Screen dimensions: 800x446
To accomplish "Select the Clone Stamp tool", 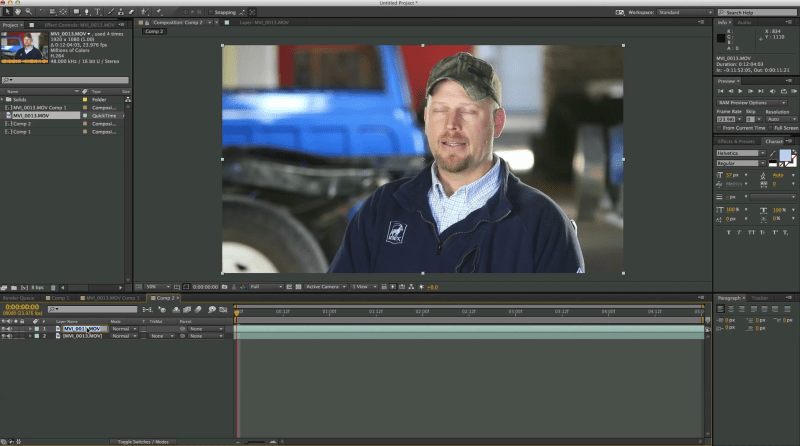I will pos(120,11).
